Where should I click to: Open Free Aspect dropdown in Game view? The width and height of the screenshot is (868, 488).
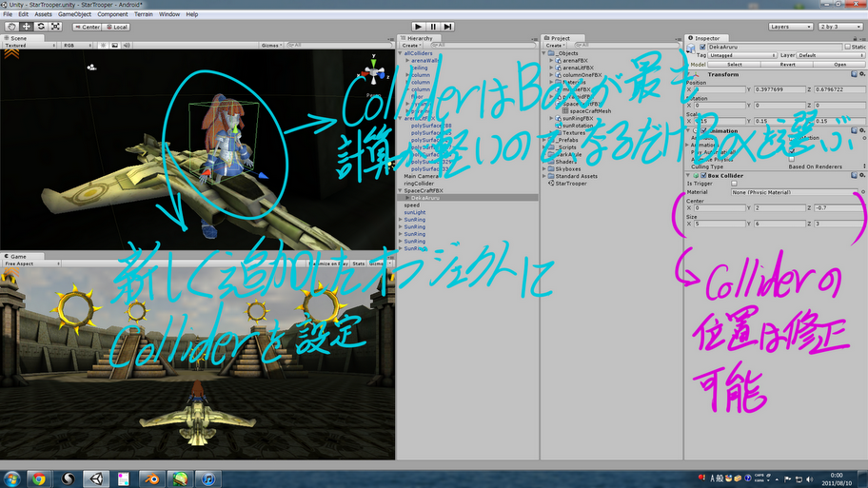coord(31,264)
